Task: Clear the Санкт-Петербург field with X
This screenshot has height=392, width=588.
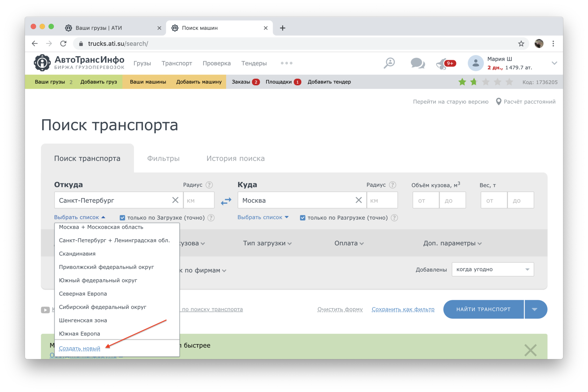Action: 175,200
